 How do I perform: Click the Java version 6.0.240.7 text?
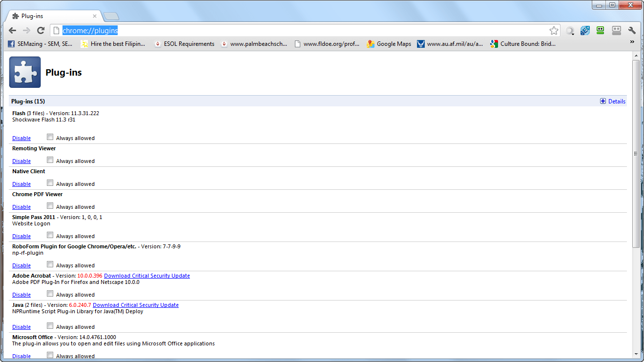coord(80,305)
